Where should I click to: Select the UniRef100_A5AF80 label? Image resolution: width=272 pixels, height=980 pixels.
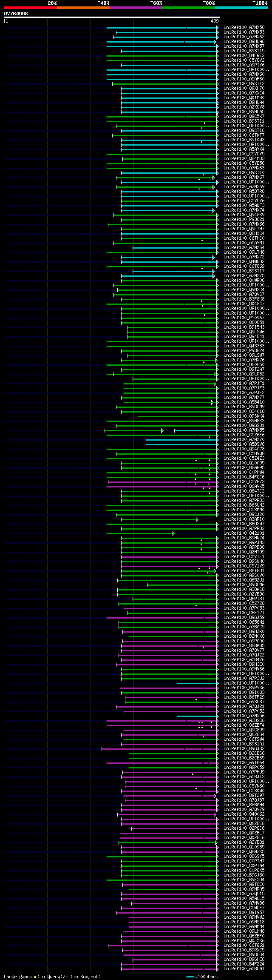point(244,79)
